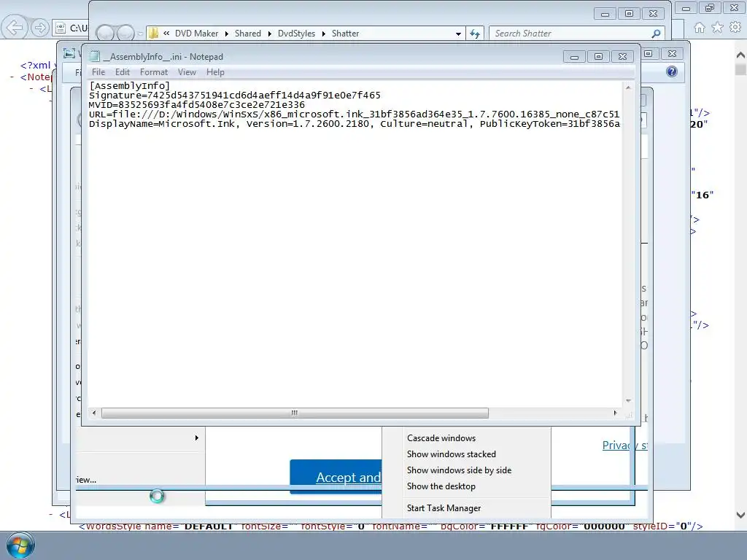Open Internet Explorer Home button
This screenshot has height=560, width=747.
700,28
